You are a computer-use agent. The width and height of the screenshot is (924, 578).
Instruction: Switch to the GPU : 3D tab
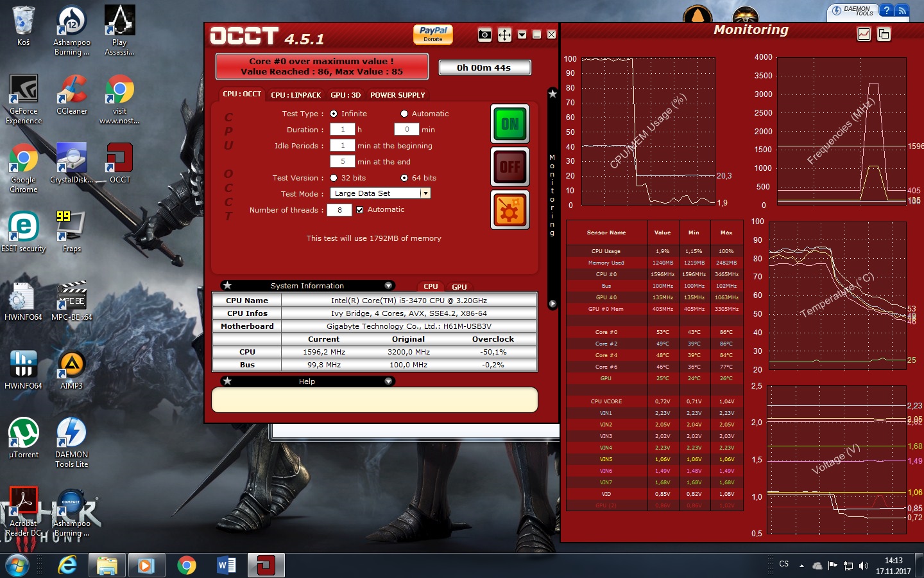tap(346, 95)
